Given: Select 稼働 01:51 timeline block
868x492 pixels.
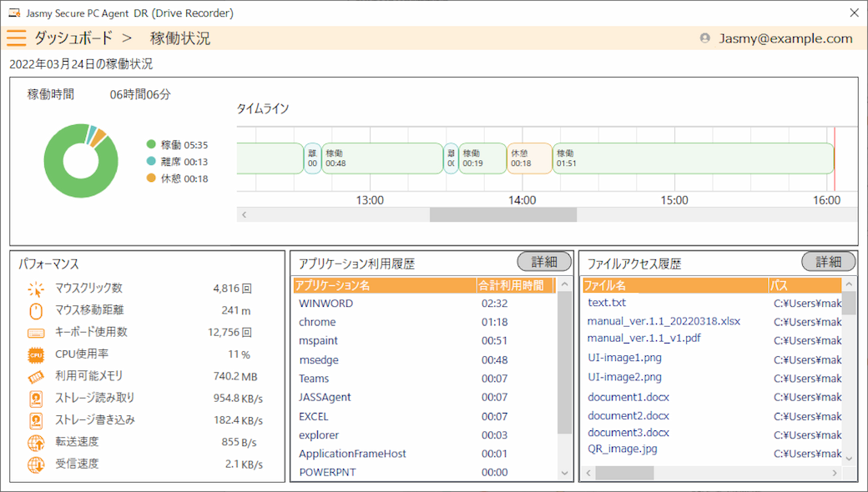Looking at the screenshot, I should [693, 158].
